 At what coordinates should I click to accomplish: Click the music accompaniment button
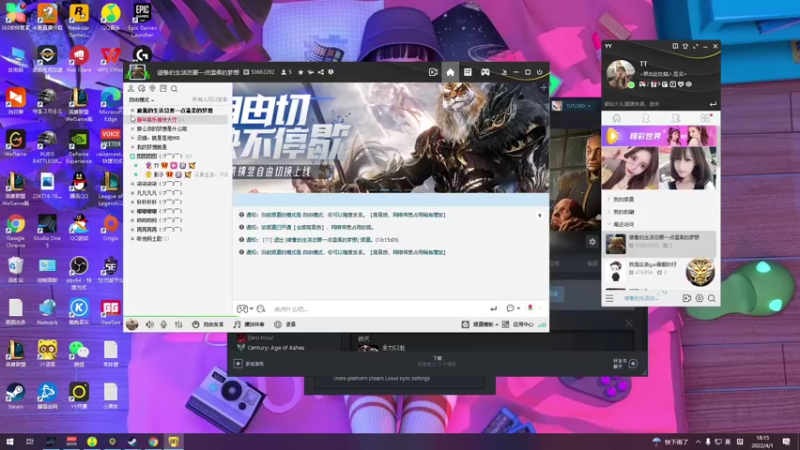pos(249,324)
